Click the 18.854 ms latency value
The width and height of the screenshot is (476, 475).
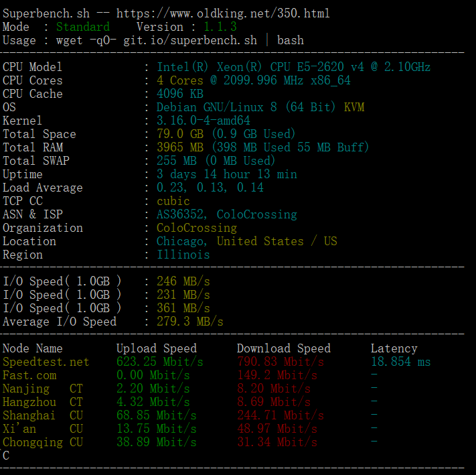tap(400, 362)
